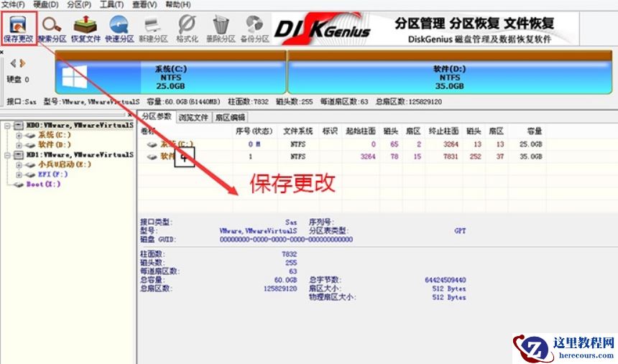Select HD1:VMware disk in the tree
Viewport: 618px width, 364px height.
click(80, 155)
